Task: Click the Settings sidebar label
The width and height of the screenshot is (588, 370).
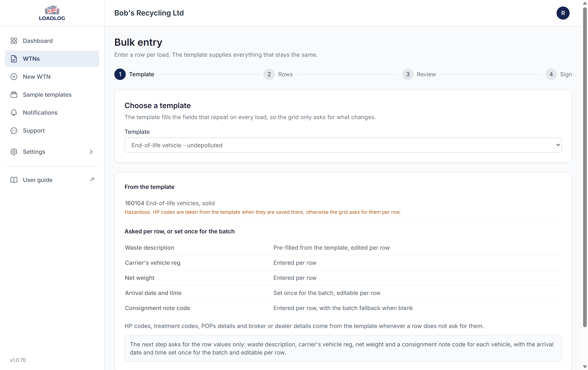Action: pyautogui.click(x=34, y=152)
